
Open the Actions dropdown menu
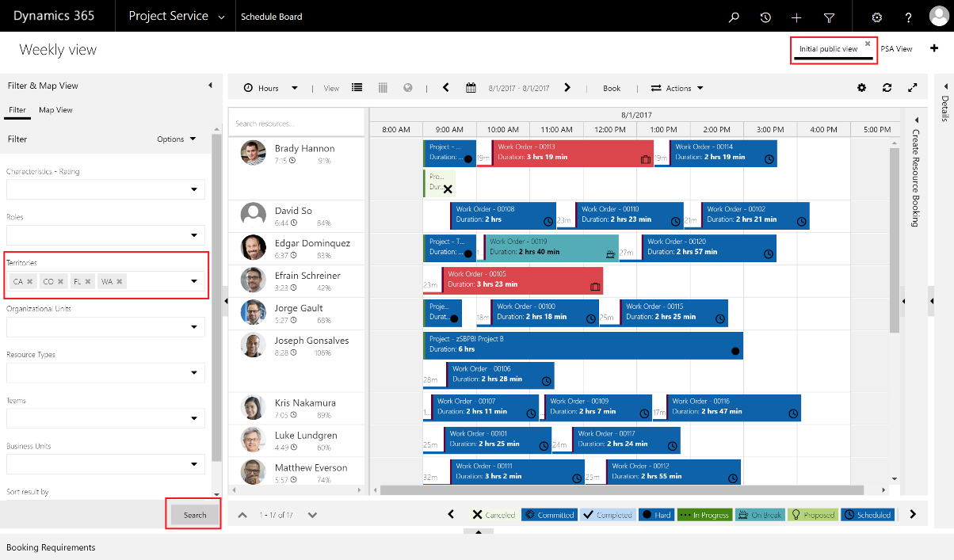click(x=677, y=88)
